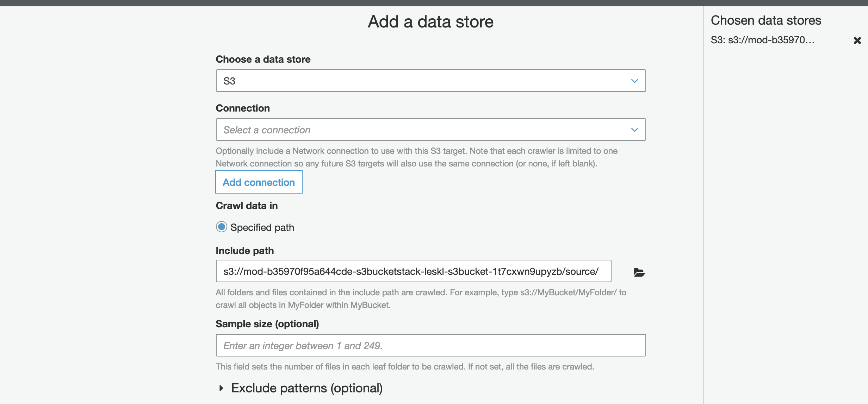Click the triangle arrow beside Exclude patterns
This screenshot has height=404, width=868.
221,388
